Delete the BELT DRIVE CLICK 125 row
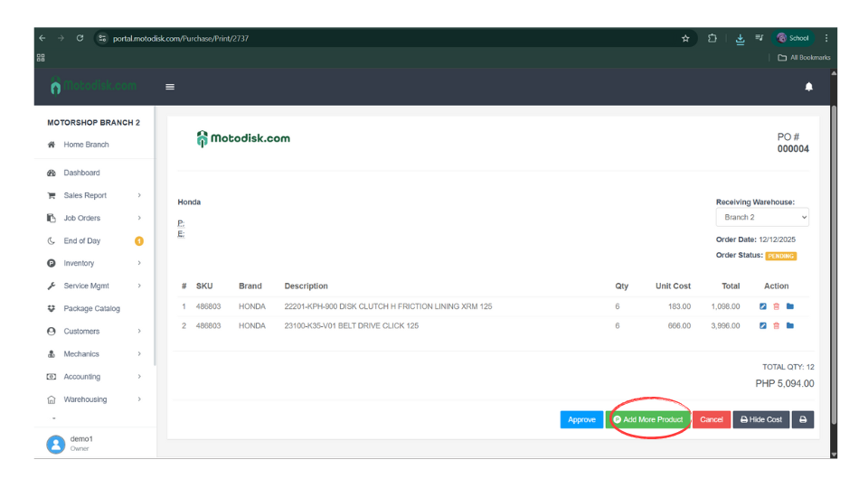The image size is (868, 488). [x=777, y=325]
